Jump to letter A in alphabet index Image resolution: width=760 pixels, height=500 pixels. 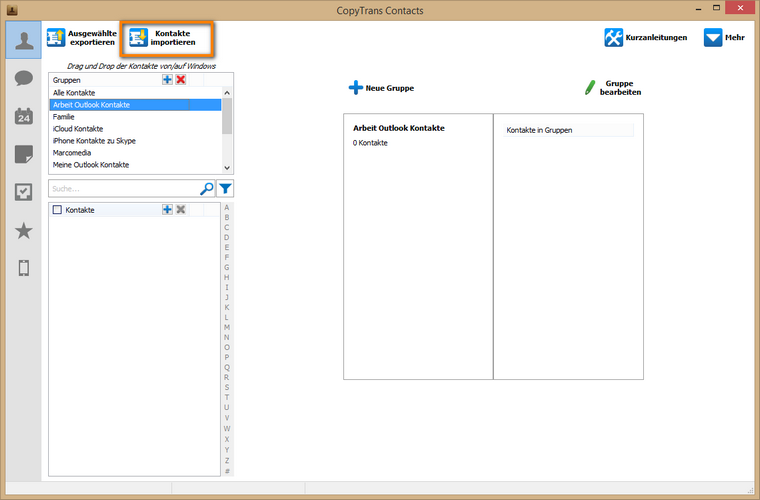click(227, 207)
